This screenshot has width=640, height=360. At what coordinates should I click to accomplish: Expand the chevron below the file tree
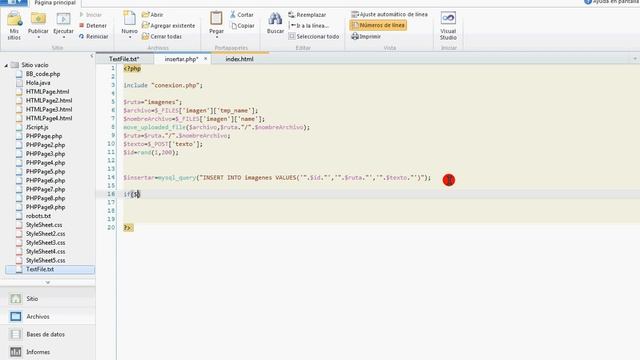[x=48, y=282]
